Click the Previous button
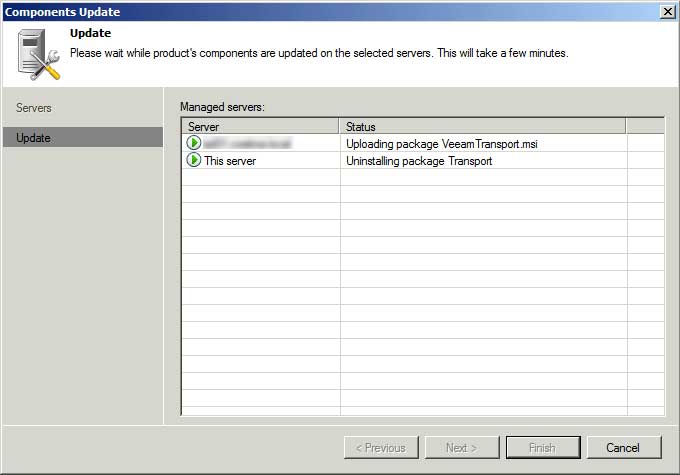Image resolution: width=680 pixels, height=475 pixels. coord(381,448)
